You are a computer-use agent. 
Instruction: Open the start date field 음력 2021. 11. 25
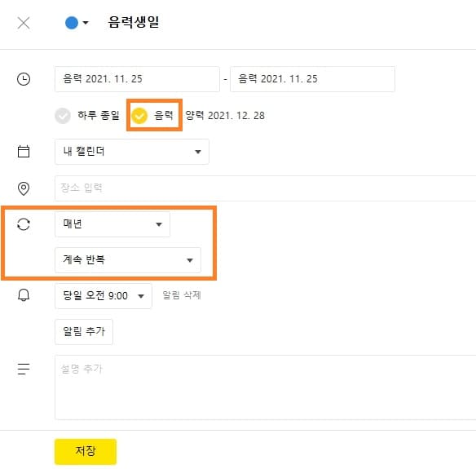[137, 79]
